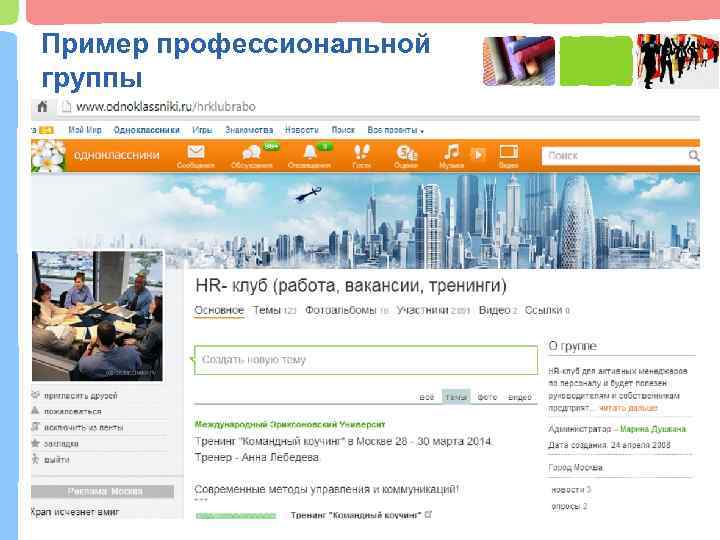Click the исключить из ленты icon
720x540 pixels.
click(35, 427)
